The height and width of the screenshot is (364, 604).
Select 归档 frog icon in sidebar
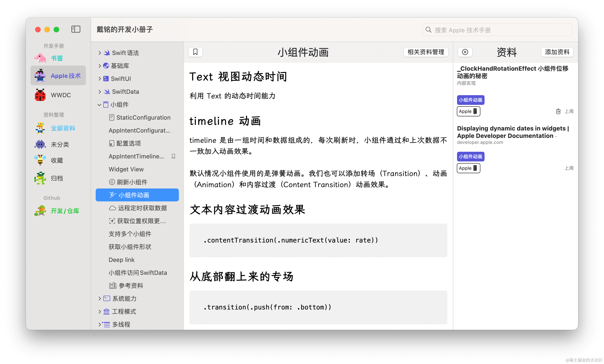click(40, 178)
